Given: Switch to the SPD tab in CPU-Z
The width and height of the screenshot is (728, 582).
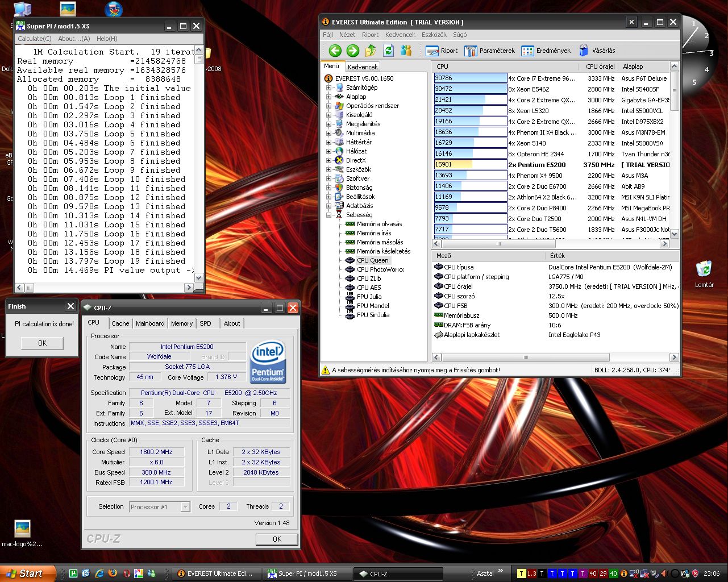Looking at the screenshot, I should [205, 323].
